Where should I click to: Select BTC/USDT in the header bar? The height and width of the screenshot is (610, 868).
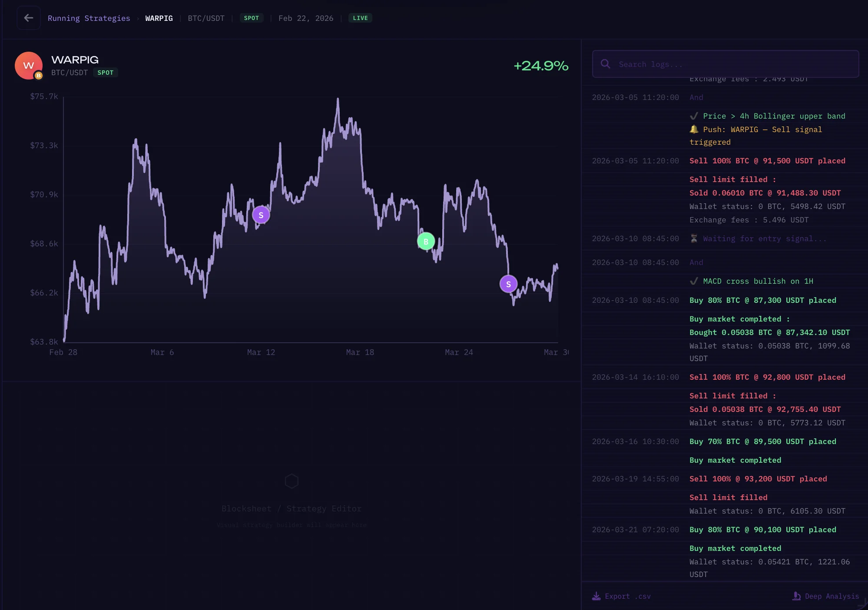(206, 18)
